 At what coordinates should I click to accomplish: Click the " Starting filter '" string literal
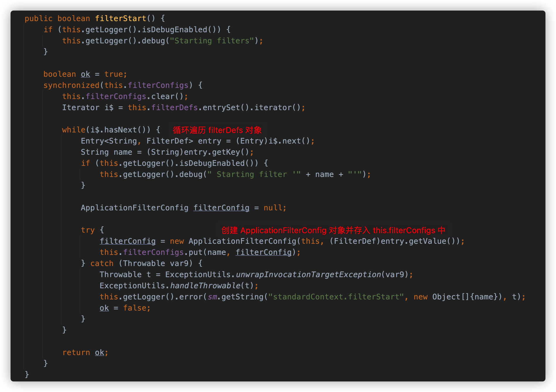click(254, 174)
